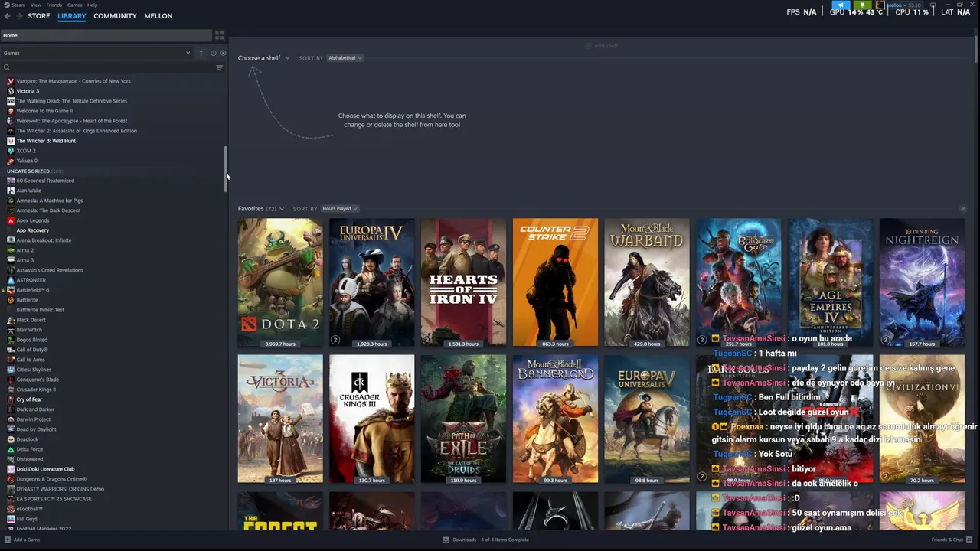The height and width of the screenshot is (551, 980).
Task: Click the sort-by-recent upward arrow icon
Action: (x=201, y=53)
